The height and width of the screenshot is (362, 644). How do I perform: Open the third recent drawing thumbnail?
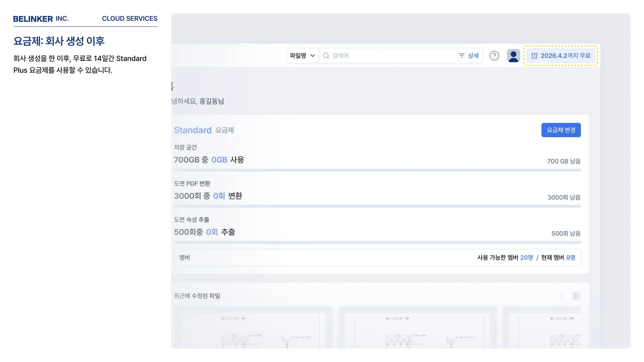click(543, 330)
